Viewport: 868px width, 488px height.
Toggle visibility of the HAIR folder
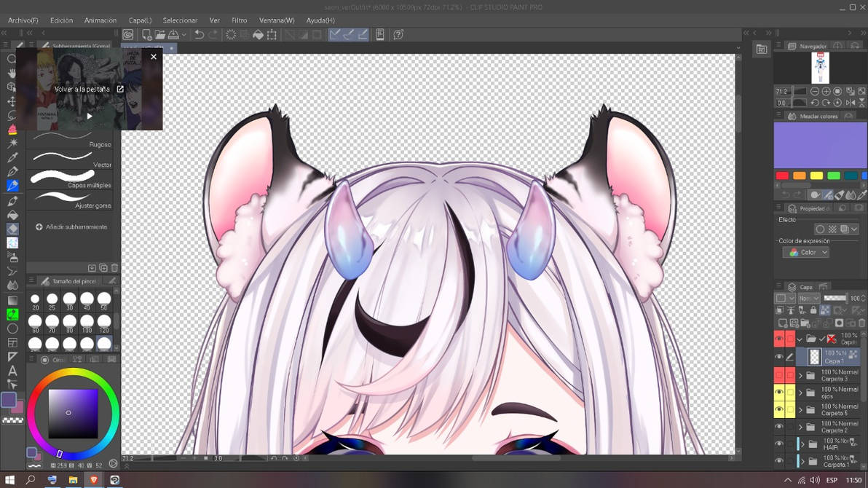(x=778, y=443)
